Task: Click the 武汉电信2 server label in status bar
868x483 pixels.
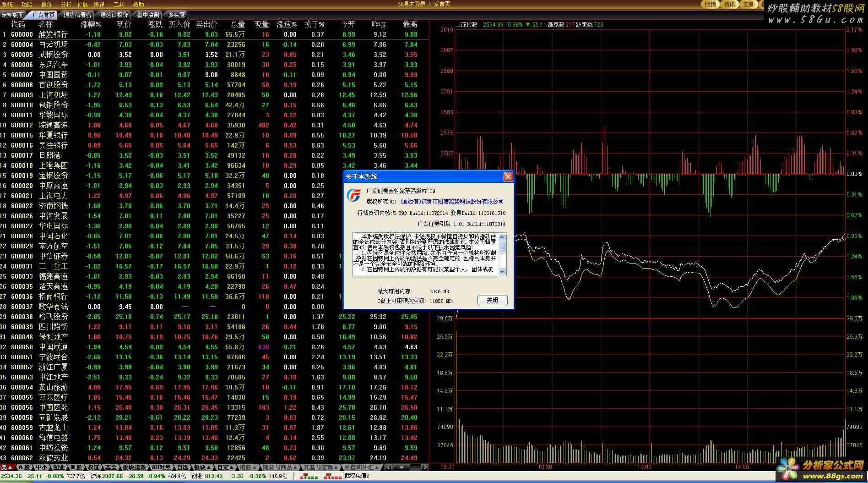Action: [357, 476]
